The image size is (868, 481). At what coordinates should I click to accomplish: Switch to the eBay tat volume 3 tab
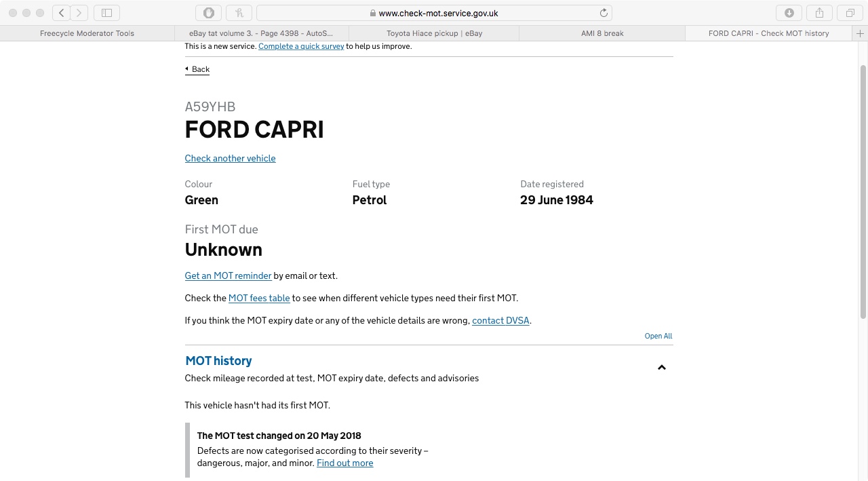pos(261,33)
